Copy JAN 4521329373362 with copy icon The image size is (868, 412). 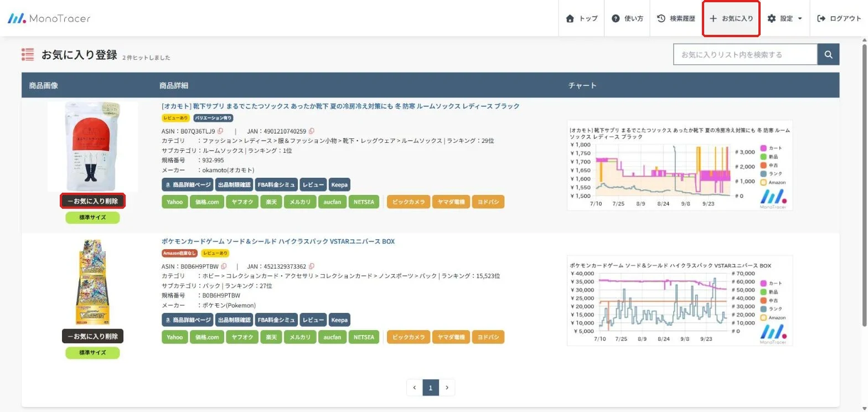312,266
